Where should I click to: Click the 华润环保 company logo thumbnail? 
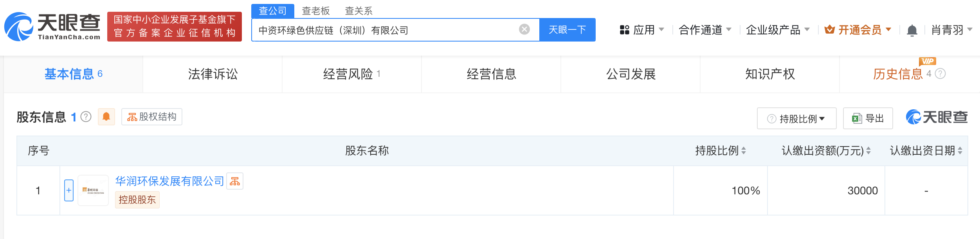coord(93,190)
